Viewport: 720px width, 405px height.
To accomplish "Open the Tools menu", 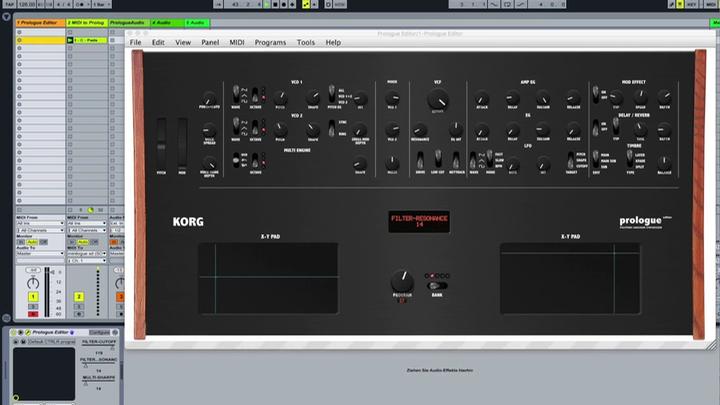I will tap(305, 42).
